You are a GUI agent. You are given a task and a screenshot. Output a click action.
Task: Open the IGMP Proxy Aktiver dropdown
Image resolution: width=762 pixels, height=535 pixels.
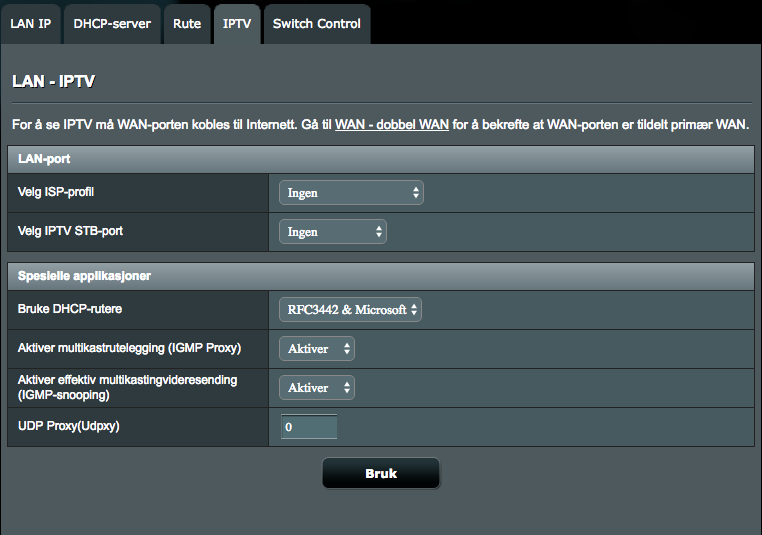click(x=317, y=348)
